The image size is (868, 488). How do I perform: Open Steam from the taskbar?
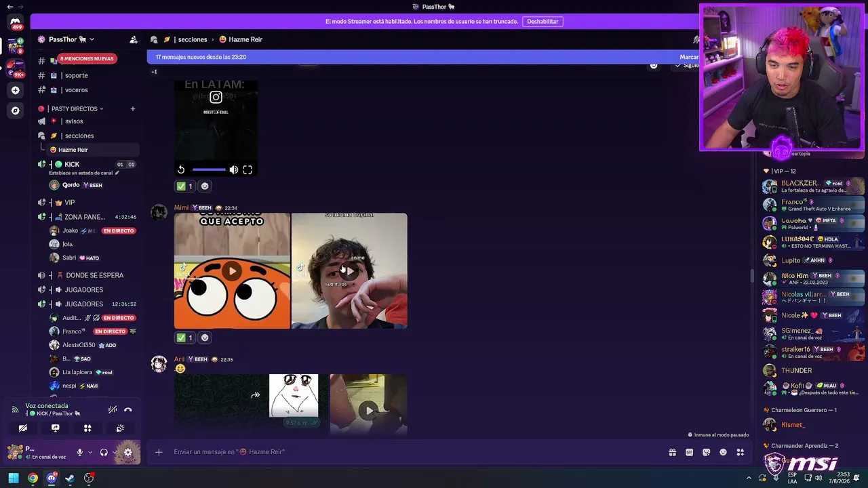(x=70, y=479)
